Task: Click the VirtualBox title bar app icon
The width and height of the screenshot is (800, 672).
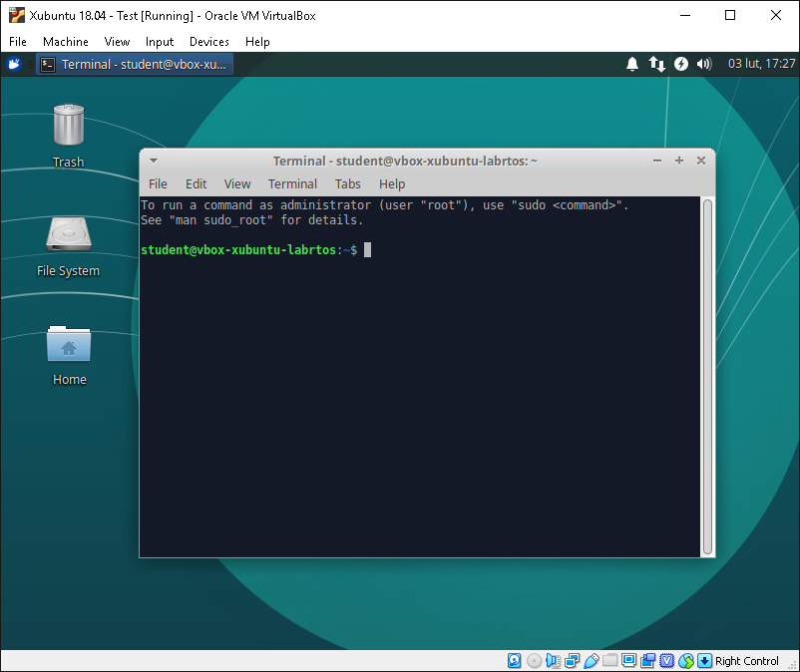Action: [16, 15]
